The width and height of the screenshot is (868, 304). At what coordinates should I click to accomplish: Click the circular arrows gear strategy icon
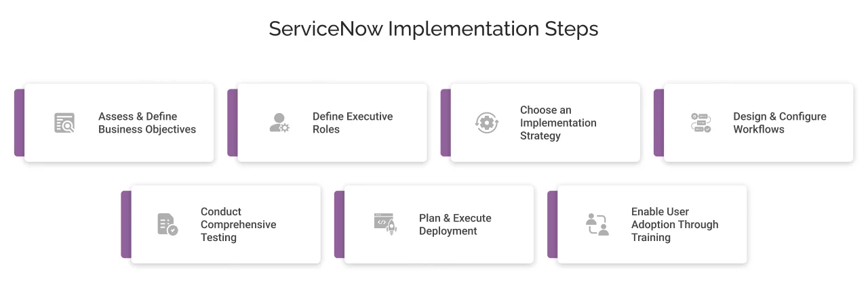(486, 123)
